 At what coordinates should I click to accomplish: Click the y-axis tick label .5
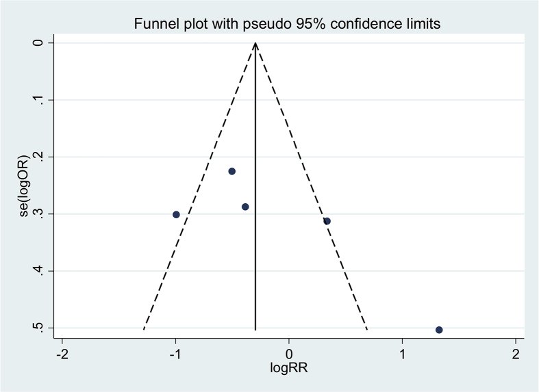(39, 328)
